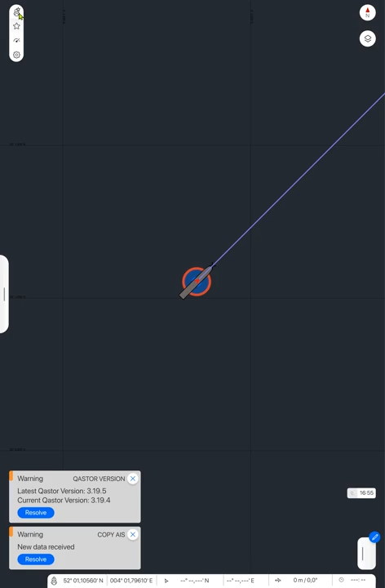The image size is (385, 588).
Task: Reset map orientation with north compass
Action: 367,12
